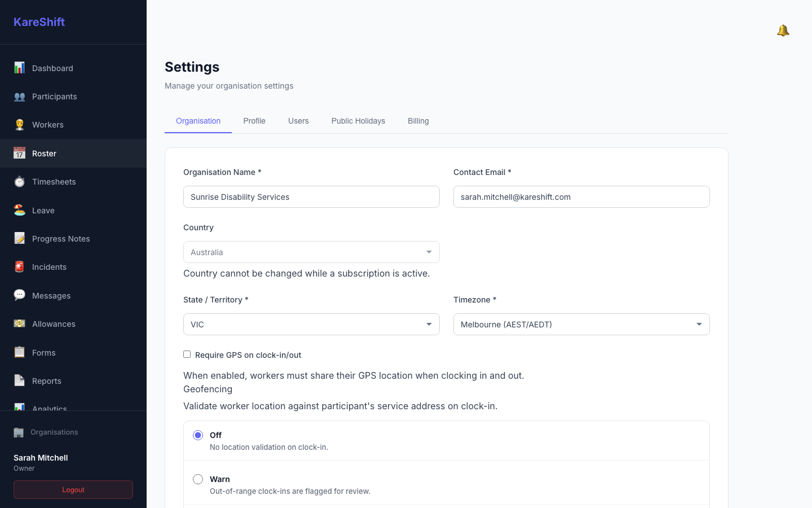Viewport: 812px width, 508px height.
Task: Click the Allowances money icon
Action: pyautogui.click(x=19, y=323)
